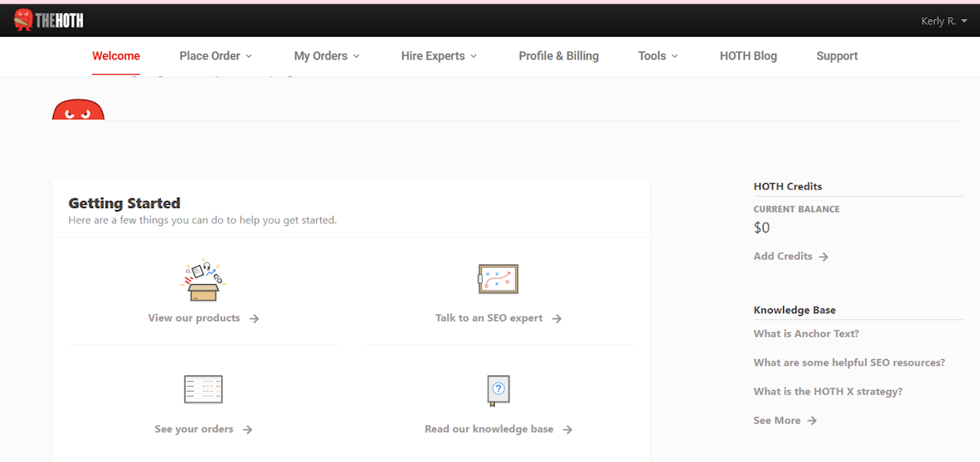Open What are some helpful SEO resources?

coord(849,362)
